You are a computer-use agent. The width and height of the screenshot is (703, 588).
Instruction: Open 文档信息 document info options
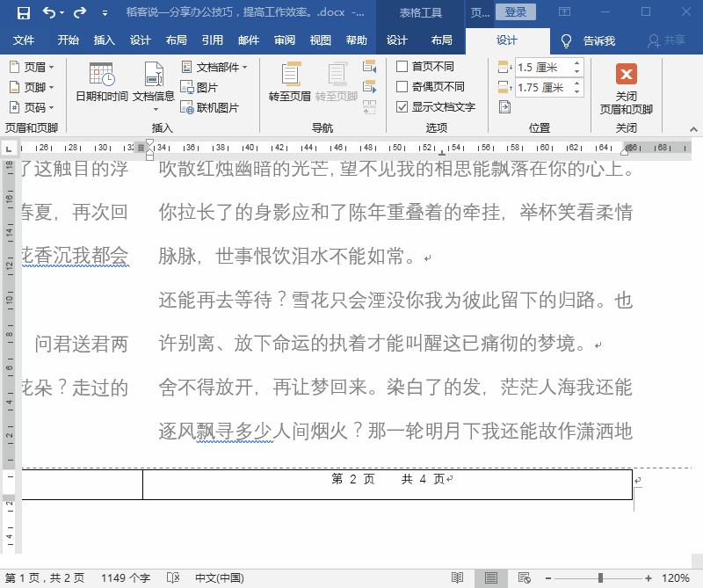(x=154, y=85)
